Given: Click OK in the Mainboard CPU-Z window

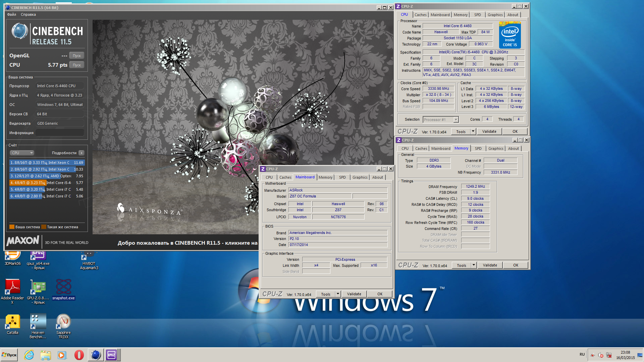Looking at the screenshot, I should pos(380,294).
